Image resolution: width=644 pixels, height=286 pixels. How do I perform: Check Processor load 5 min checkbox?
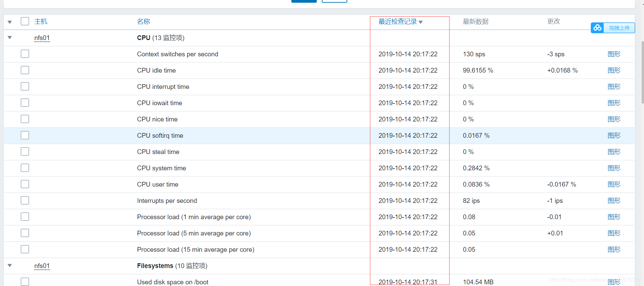pos(25,233)
